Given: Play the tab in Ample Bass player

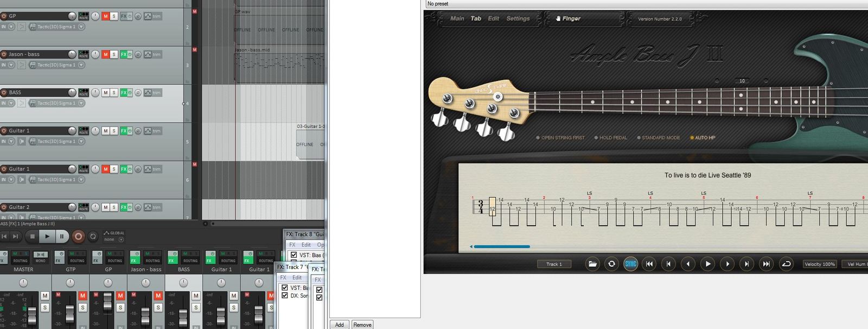Looking at the screenshot, I should coord(707,264).
